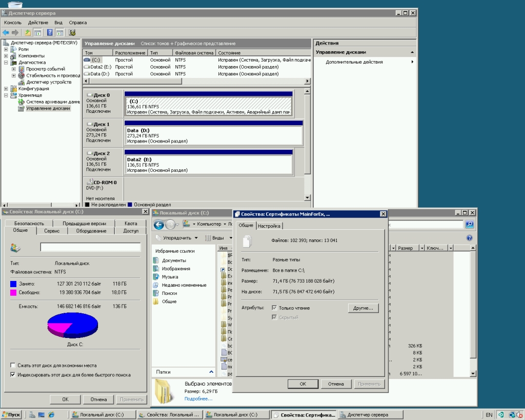Open Help via blue question mark toolbar icon
525x420 pixels.
(x=50, y=32)
